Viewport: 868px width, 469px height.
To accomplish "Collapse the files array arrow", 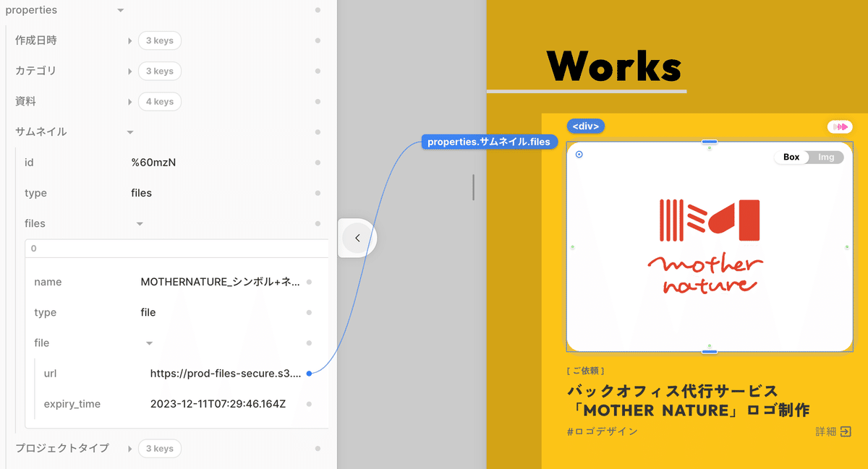I will point(140,224).
